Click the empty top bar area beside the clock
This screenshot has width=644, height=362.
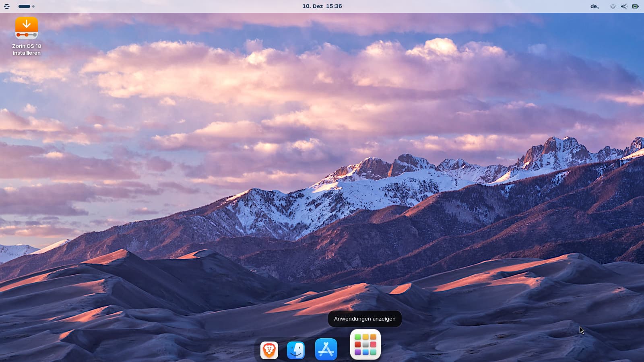(443, 6)
